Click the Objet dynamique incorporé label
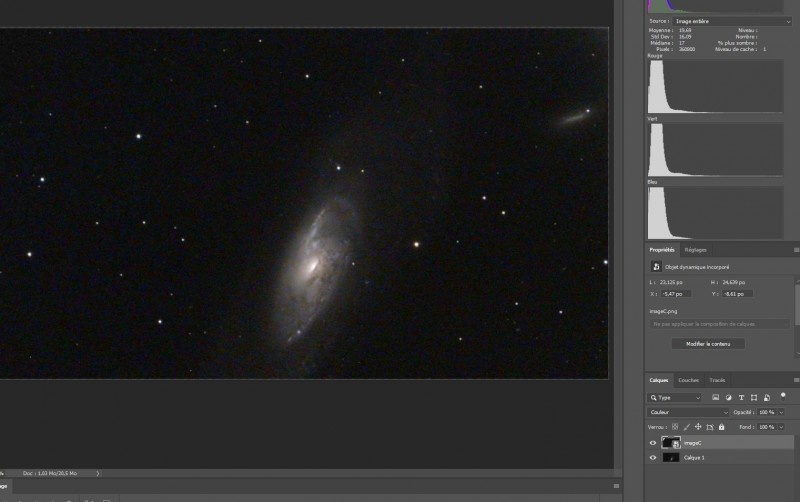 click(x=697, y=267)
